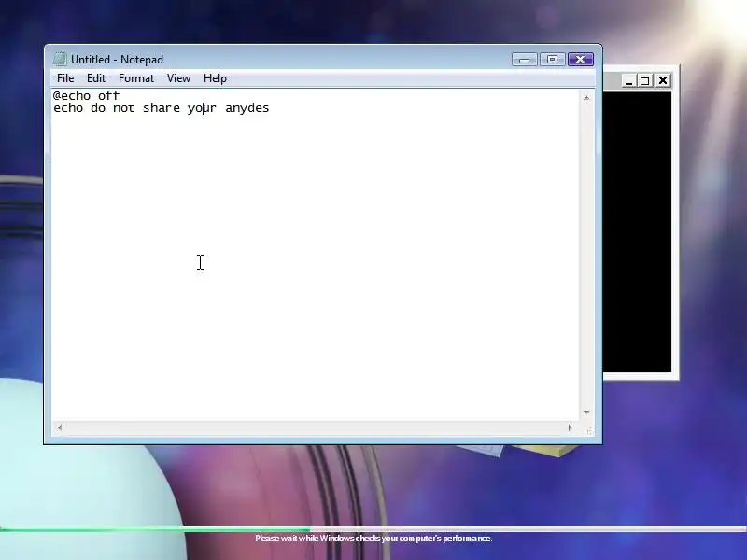This screenshot has width=747, height=560.
Task: Minimize the Notepad window
Action: [x=525, y=60]
